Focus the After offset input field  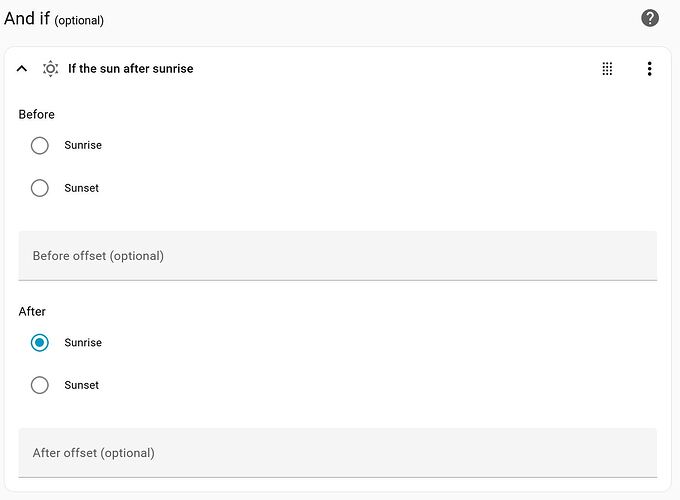(337, 453)
